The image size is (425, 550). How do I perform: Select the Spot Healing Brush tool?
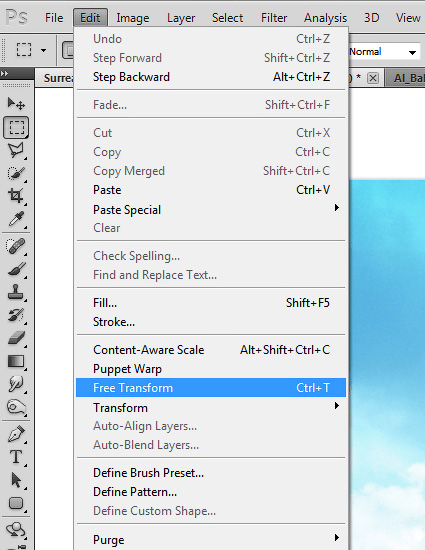point(16,246)
